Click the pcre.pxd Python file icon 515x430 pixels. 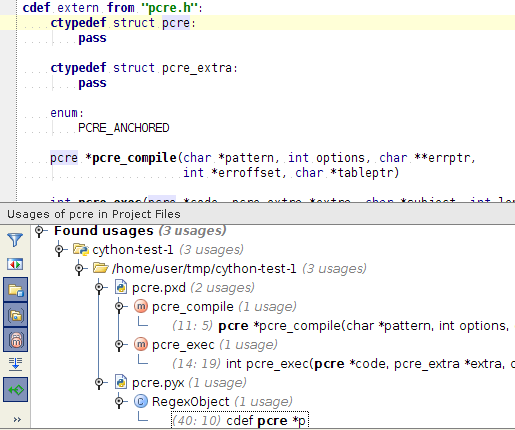[x=121, y=287]
